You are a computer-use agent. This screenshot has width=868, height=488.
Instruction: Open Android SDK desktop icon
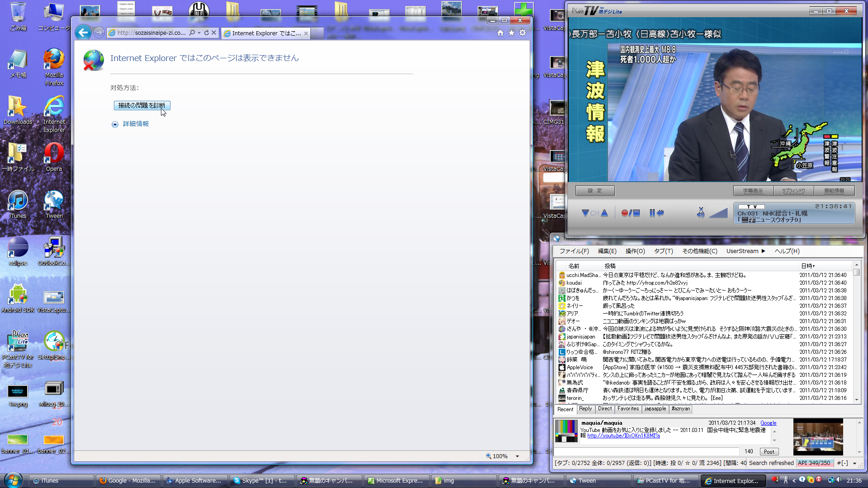[x=18, y=298]
